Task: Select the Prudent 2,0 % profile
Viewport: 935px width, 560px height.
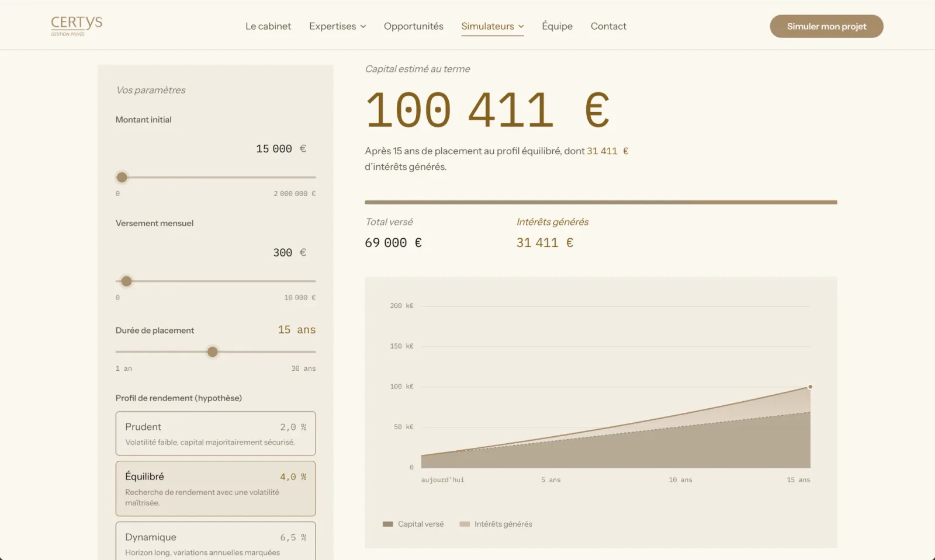Action: [x=216, y=433]
